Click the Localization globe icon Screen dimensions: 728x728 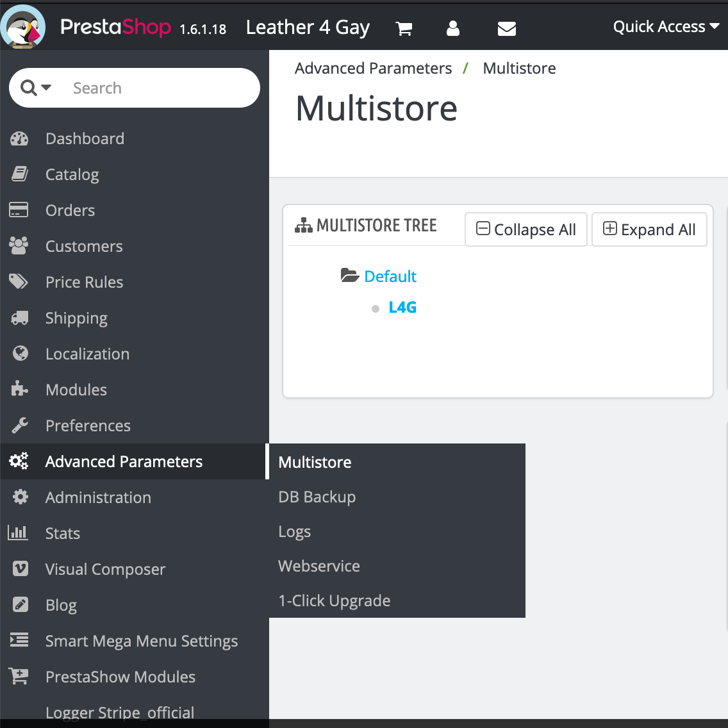point(20,353)
